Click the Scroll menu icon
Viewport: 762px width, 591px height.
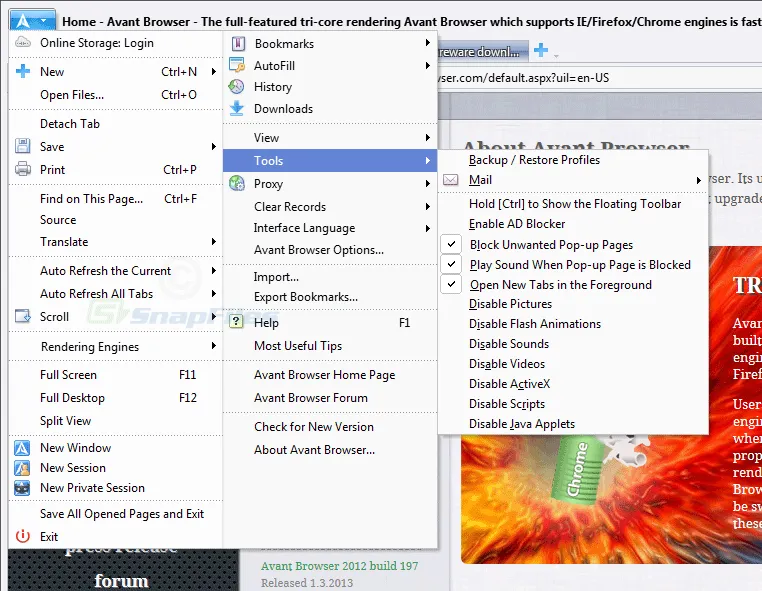pyautogui.click(x=23, y=316)
